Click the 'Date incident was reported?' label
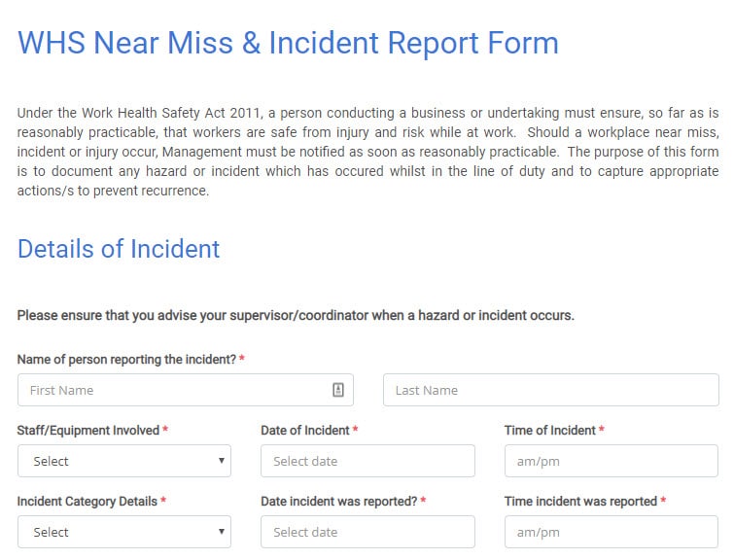This screenshot has height=560, width=734. (339, 501)
